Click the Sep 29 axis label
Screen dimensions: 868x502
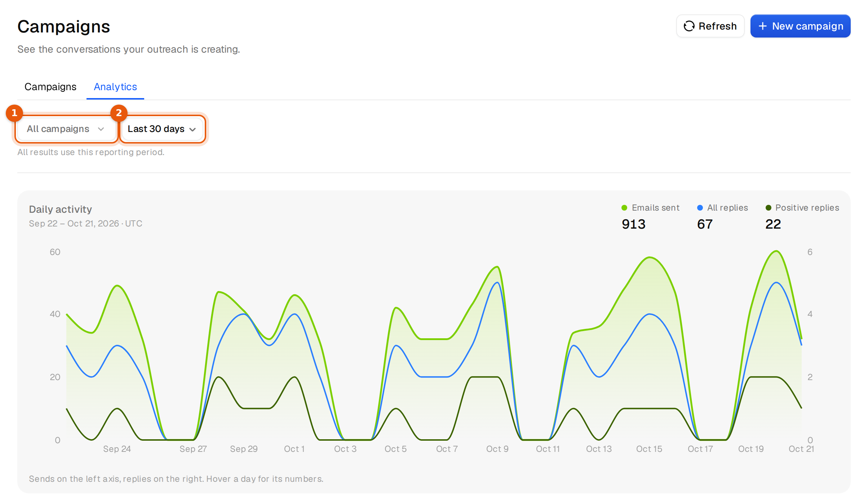click(244, 449)
